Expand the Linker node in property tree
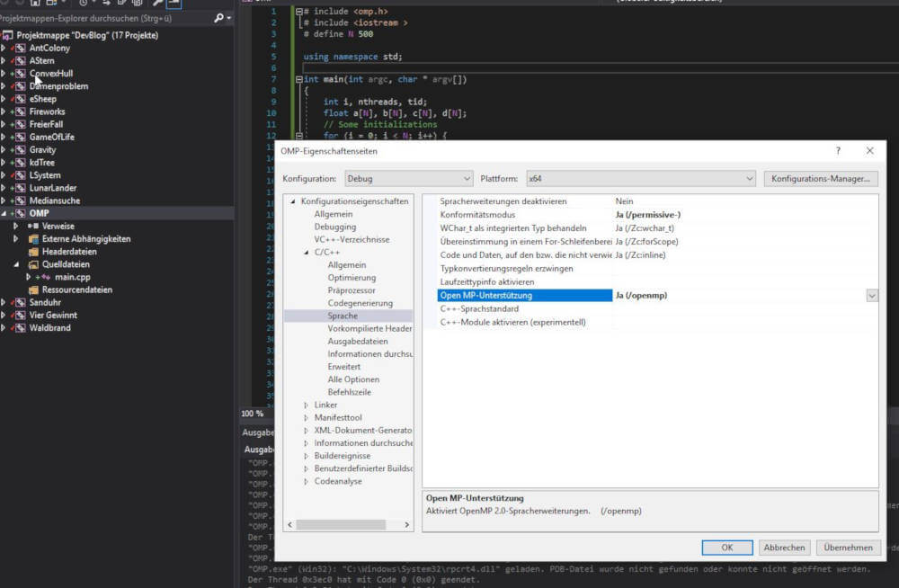Viewport: 899px width, 588px height. point(306,405)
